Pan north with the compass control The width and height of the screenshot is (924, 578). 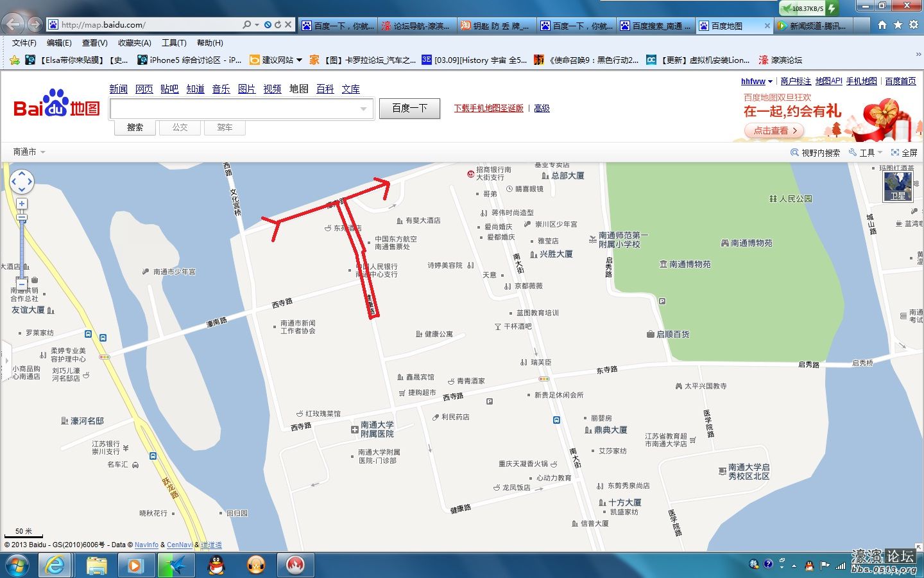(22, 173)
